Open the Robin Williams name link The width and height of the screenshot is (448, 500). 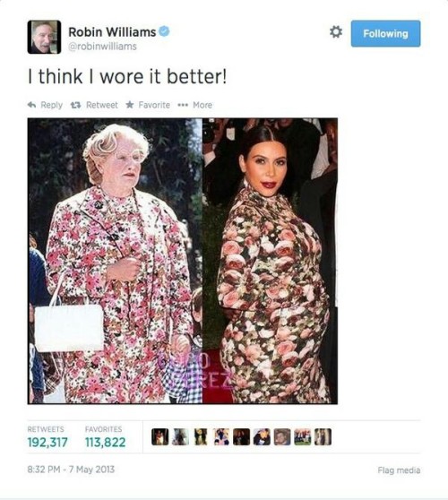[112, 32]
